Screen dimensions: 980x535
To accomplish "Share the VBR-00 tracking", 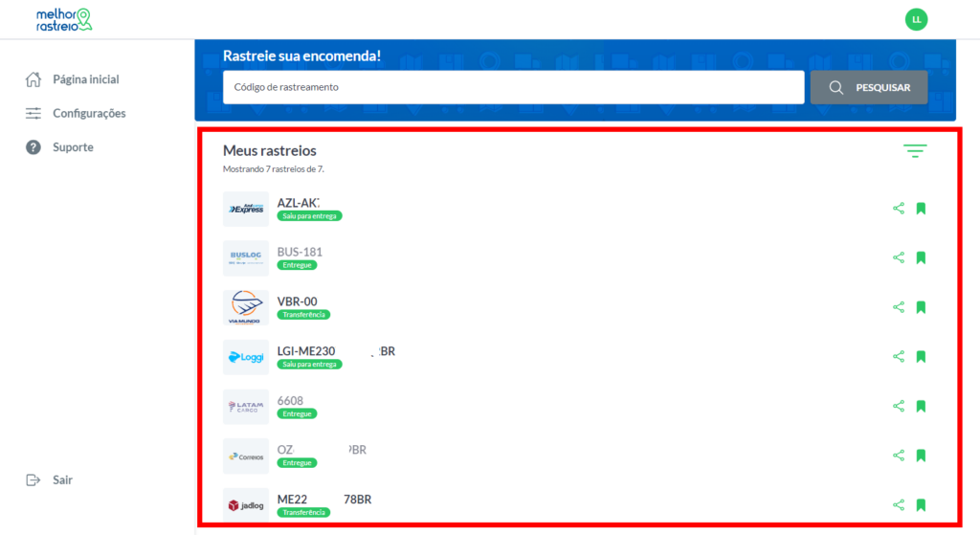I will [x=898, y=307].
